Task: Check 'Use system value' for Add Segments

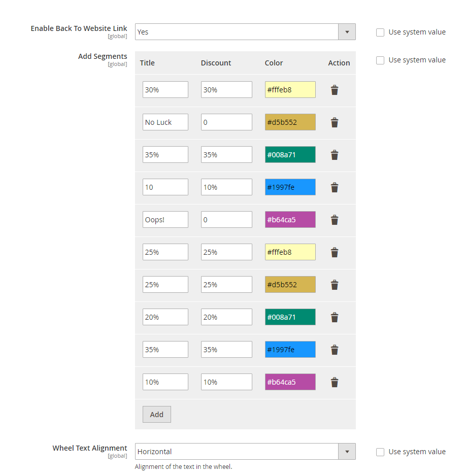Action: point(380,60)
